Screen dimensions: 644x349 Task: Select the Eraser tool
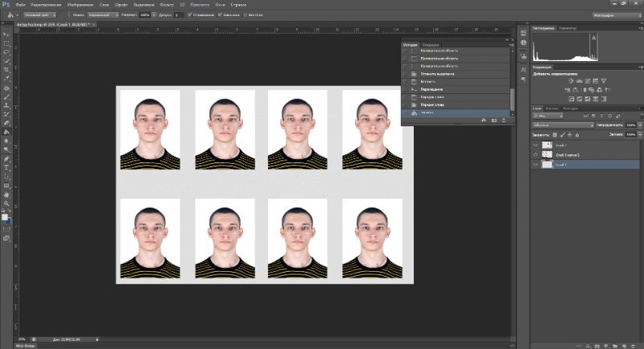pos(6,123)
